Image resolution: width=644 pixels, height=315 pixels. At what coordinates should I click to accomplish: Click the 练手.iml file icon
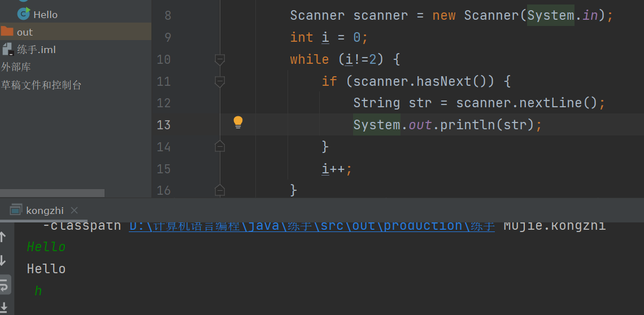7,49
